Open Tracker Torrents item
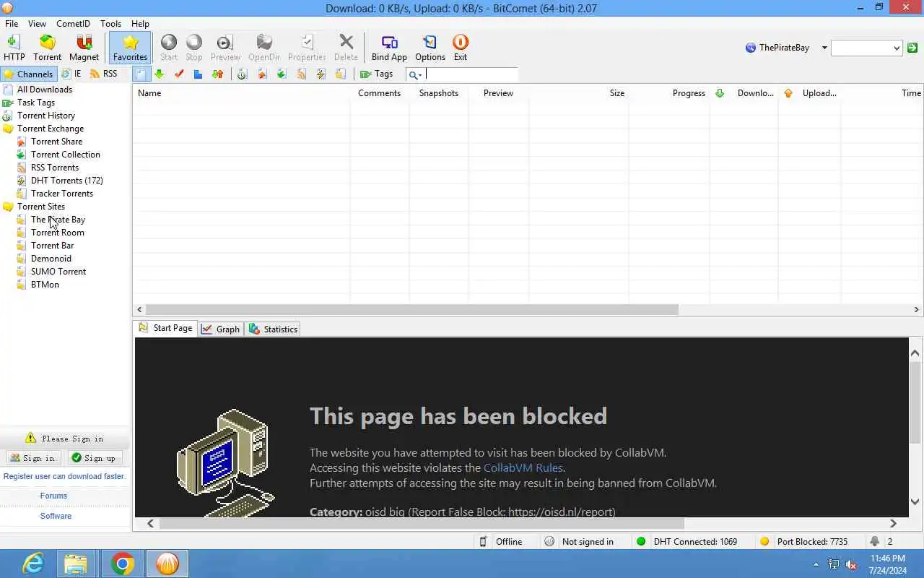Screen dimensions: 924x578 [x=62, y=194]
